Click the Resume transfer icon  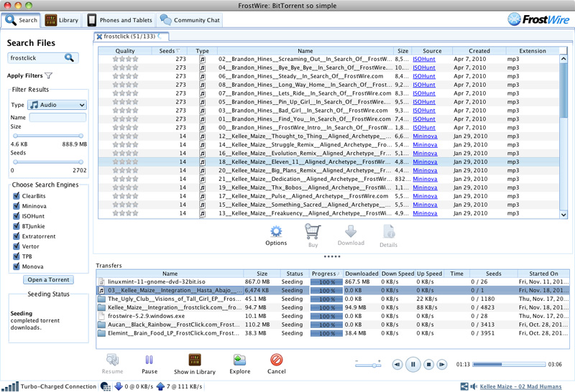pyautogui.click(x=112, y=360)
